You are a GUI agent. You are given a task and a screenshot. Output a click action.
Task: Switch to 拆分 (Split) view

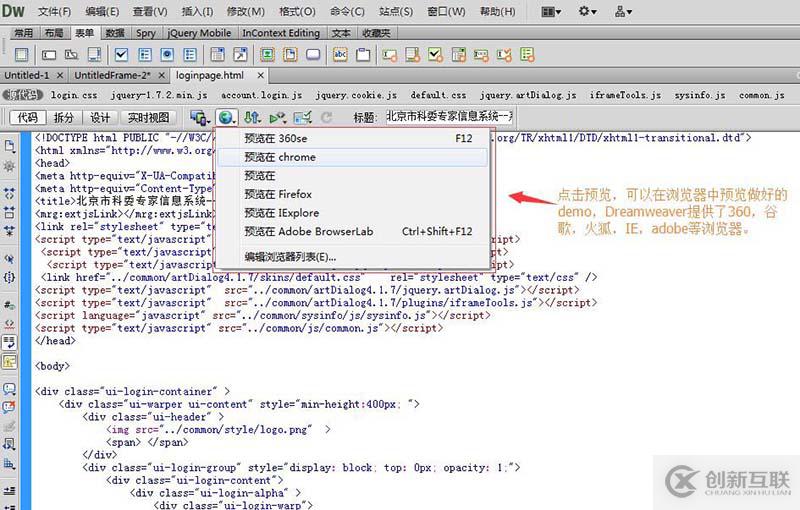[x=64, y=118]
